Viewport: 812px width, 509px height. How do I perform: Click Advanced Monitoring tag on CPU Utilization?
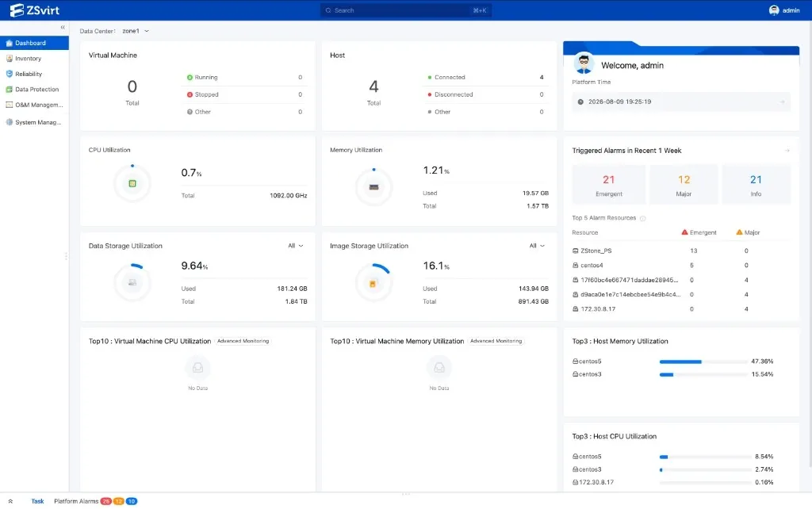coord(243,341)
